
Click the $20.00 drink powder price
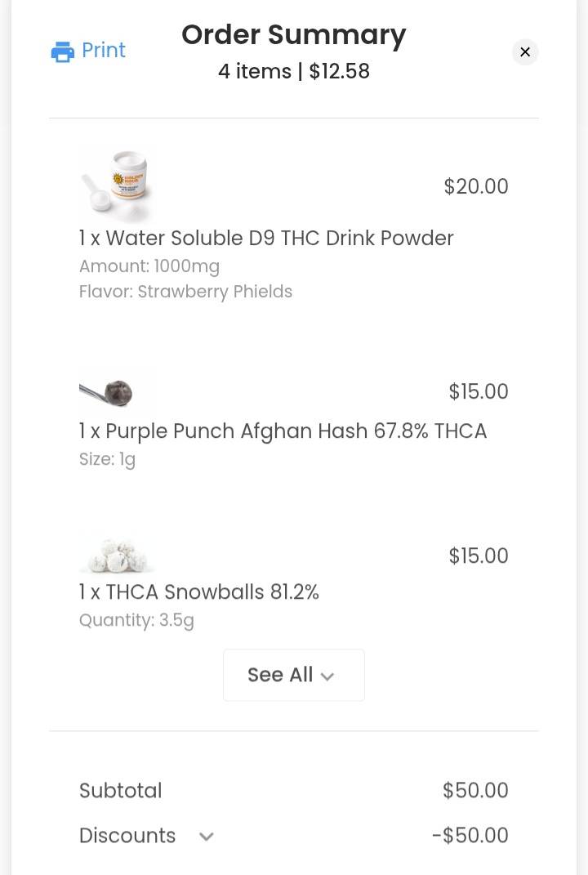[x=476, y=186]
